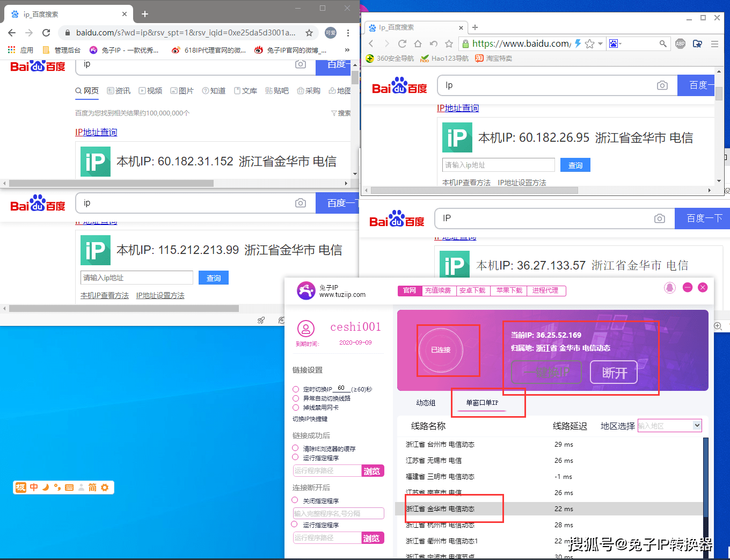This screenshot has height=560, width=730.
Task: Switch to 动态组 tab
Action: 426,403
